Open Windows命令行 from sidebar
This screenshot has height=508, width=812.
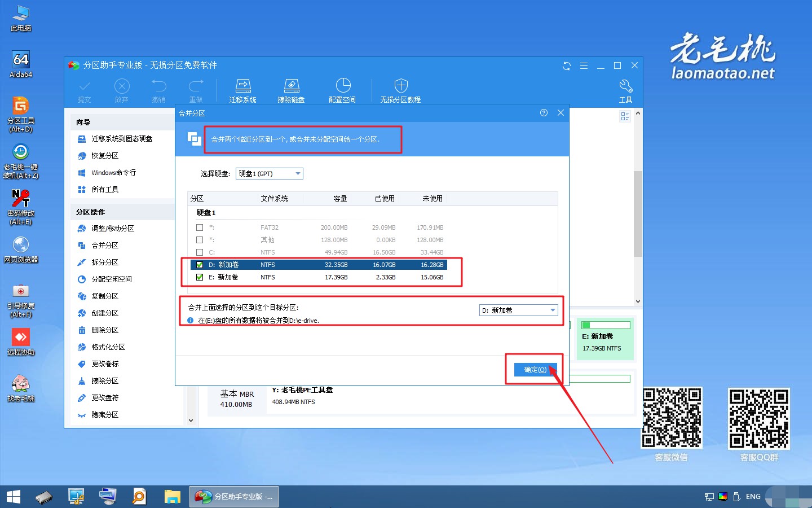(x=113, y=173)
